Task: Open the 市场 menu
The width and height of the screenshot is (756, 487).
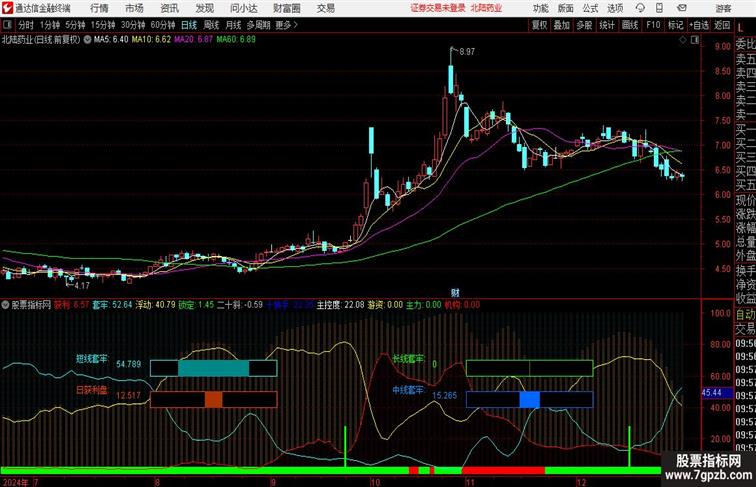Action: point(134,8)
